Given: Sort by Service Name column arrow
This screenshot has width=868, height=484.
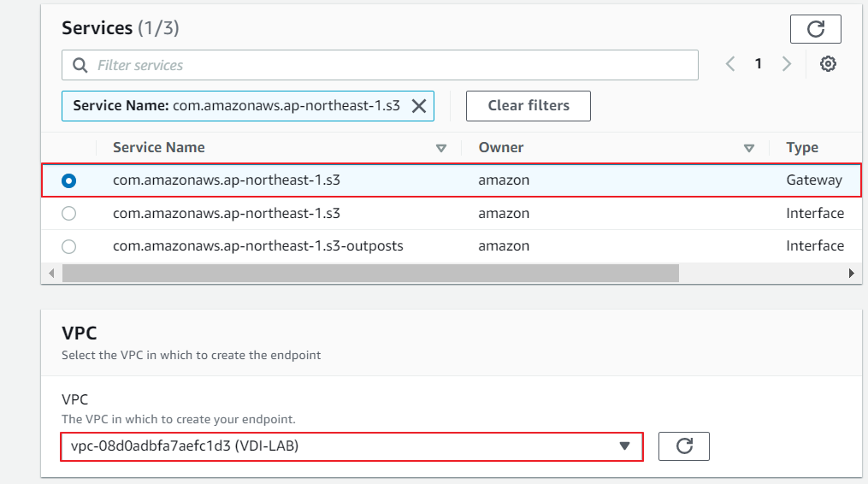Looking at the screenshot, I should click(x=441, y=148).
